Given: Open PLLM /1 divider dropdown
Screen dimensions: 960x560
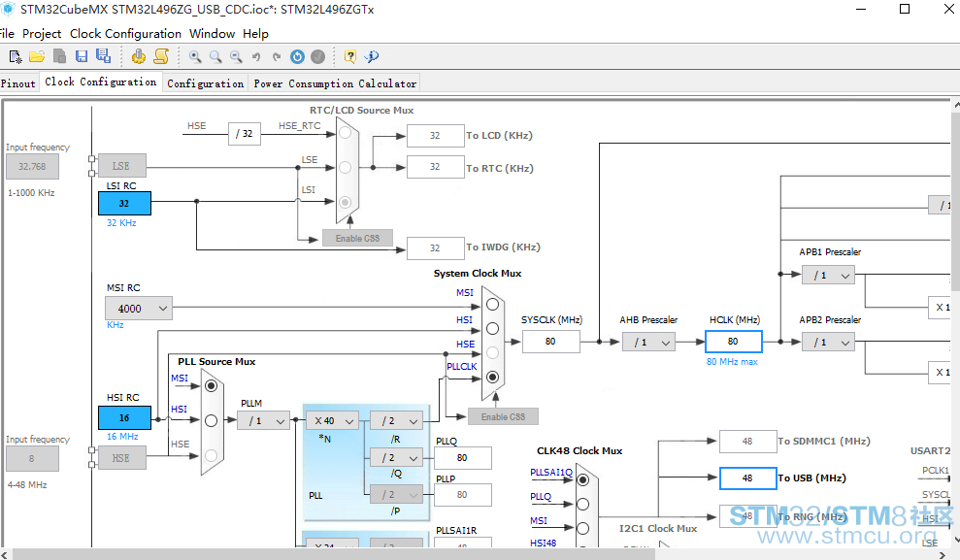Looking at the screenshot, I should (x=263, y=420).
